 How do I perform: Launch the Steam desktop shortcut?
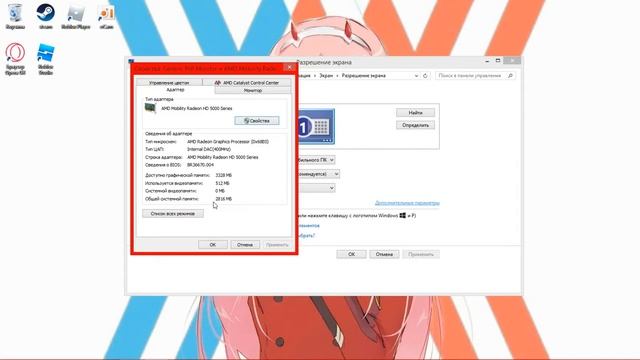tap(45, 16)
